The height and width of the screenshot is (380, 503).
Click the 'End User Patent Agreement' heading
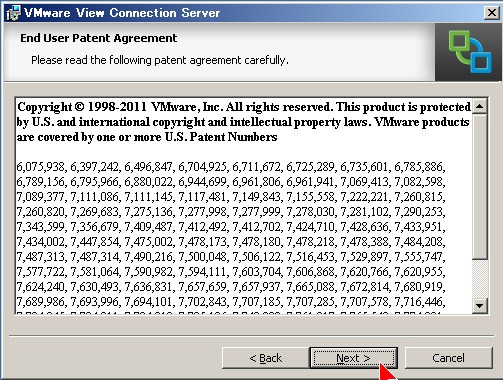99,38
